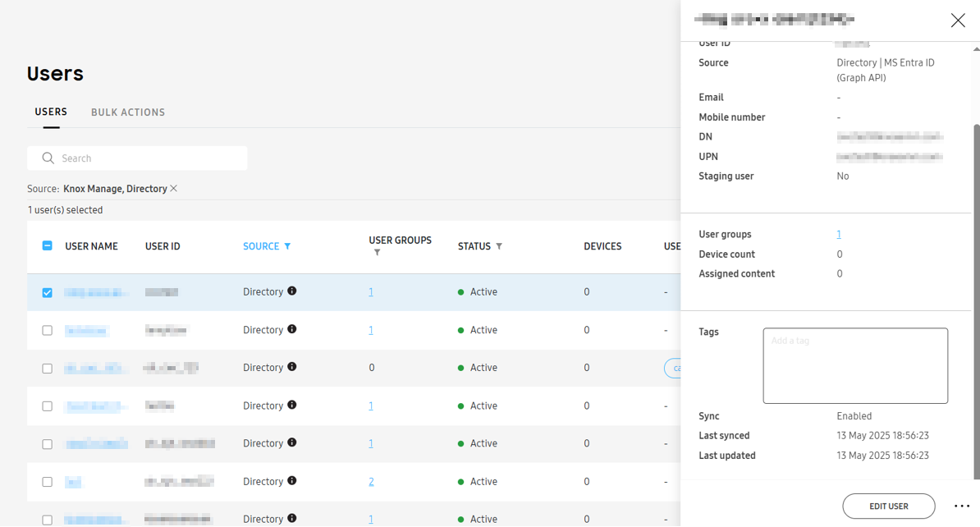The width and height of the screenshot is (980, 527).
Task: Close the user details side panel
Action: click(x=958, y=20)
